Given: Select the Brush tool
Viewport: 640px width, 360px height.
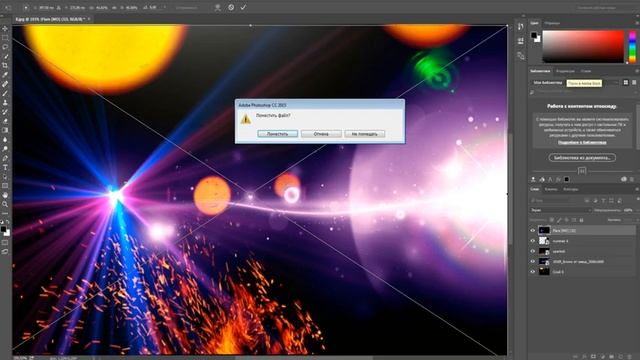Looking at the screenshot, I should click(x=5, y=93).
